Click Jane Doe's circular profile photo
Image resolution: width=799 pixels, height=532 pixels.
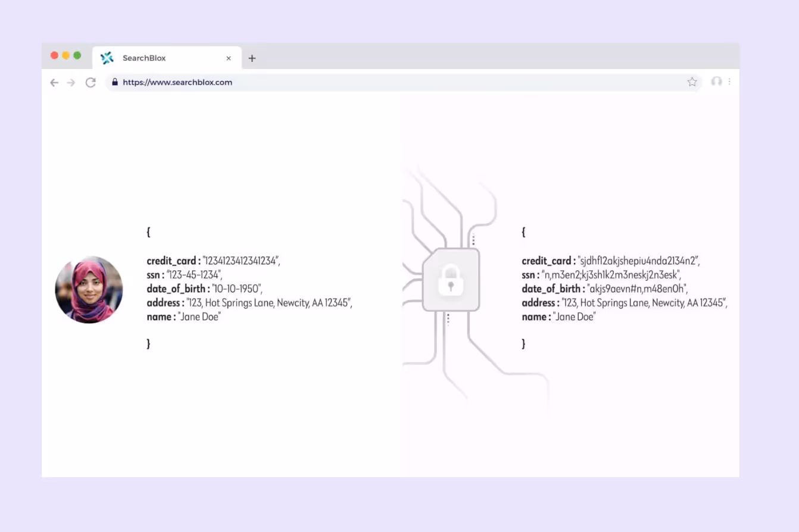pos(89,290)
